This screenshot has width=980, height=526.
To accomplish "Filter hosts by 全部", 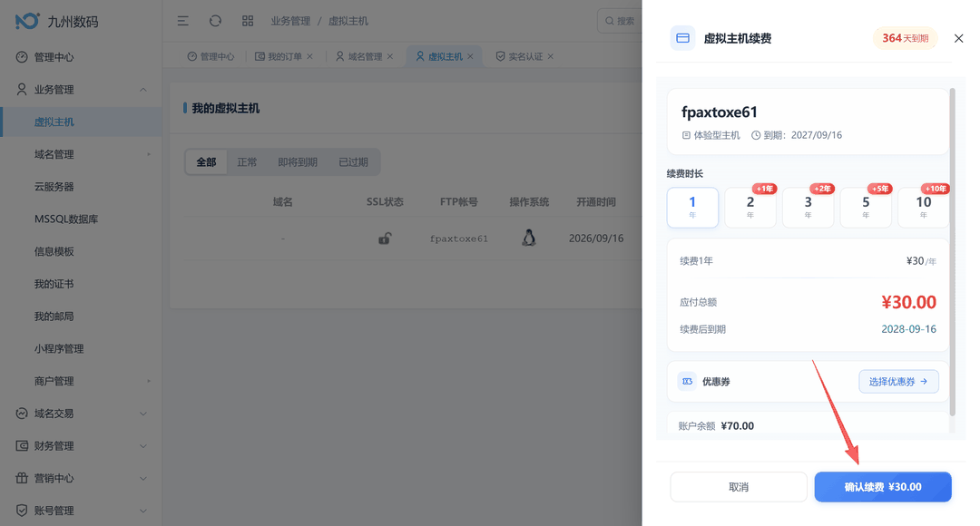I will (206, 162).
